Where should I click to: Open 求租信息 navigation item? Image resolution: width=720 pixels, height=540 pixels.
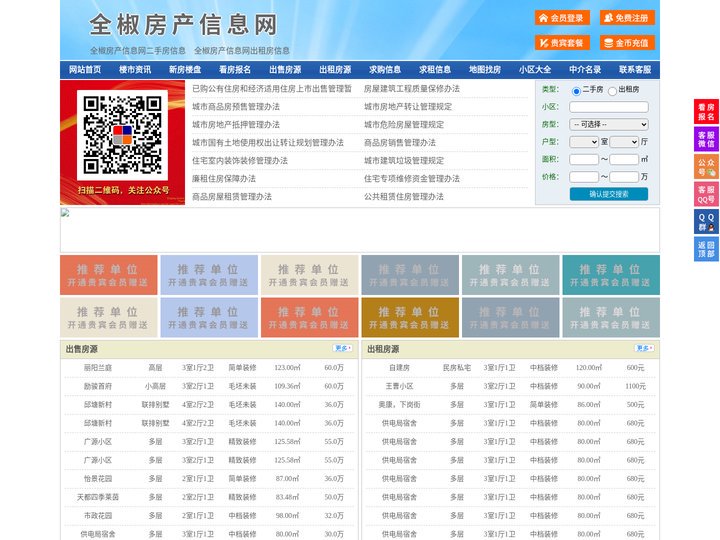point(435,69)
